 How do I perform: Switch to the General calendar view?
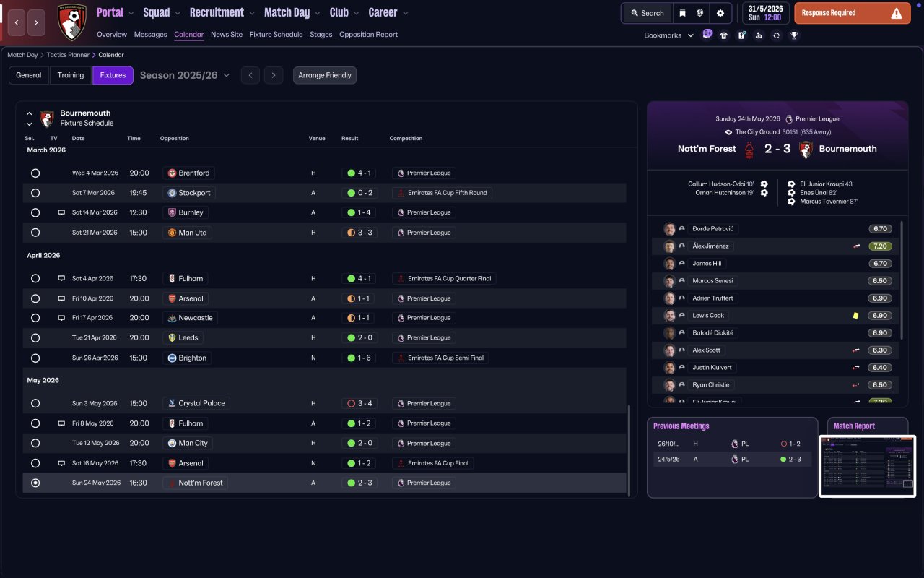click(x=29, y=75)
